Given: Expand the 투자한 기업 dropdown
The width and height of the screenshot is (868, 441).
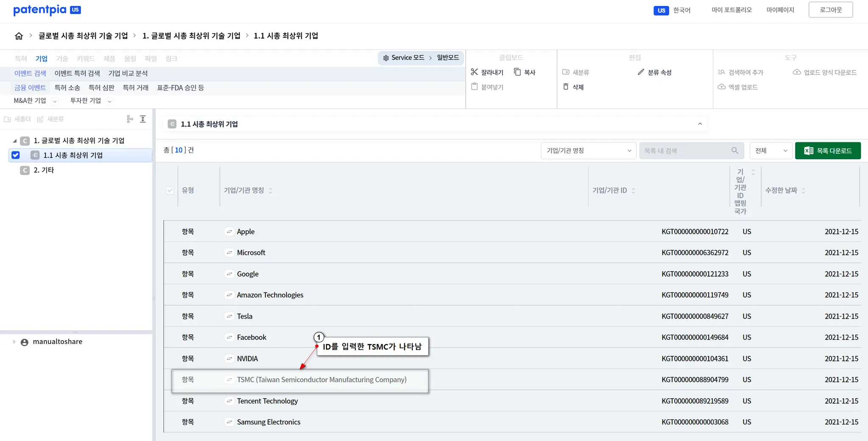Looking at the screenshot, I should click(109, 101).
